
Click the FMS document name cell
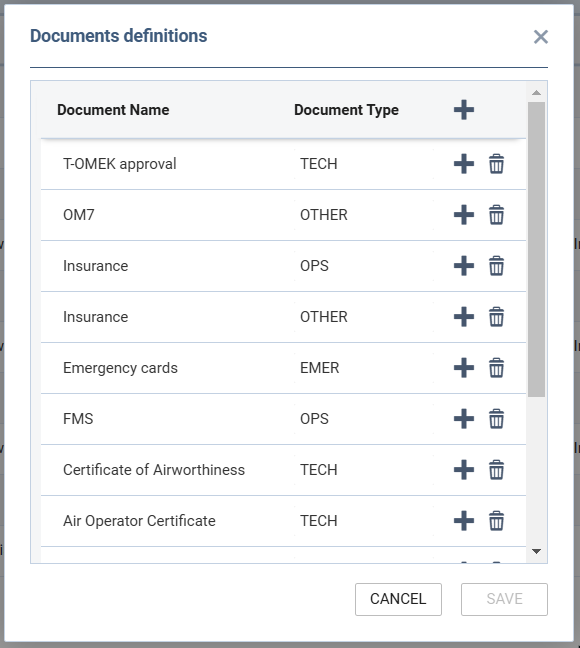[x=167, y=419]
